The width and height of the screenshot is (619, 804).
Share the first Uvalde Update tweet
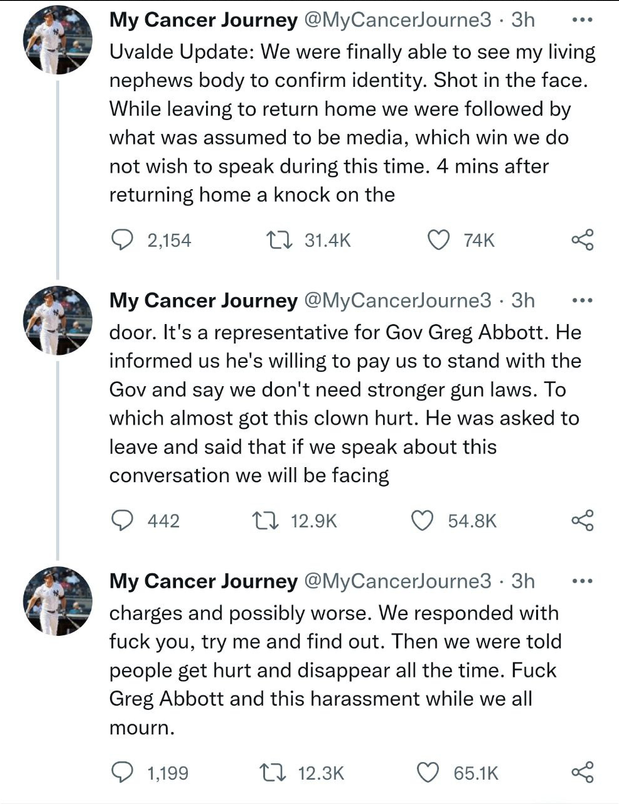(582, 240)
